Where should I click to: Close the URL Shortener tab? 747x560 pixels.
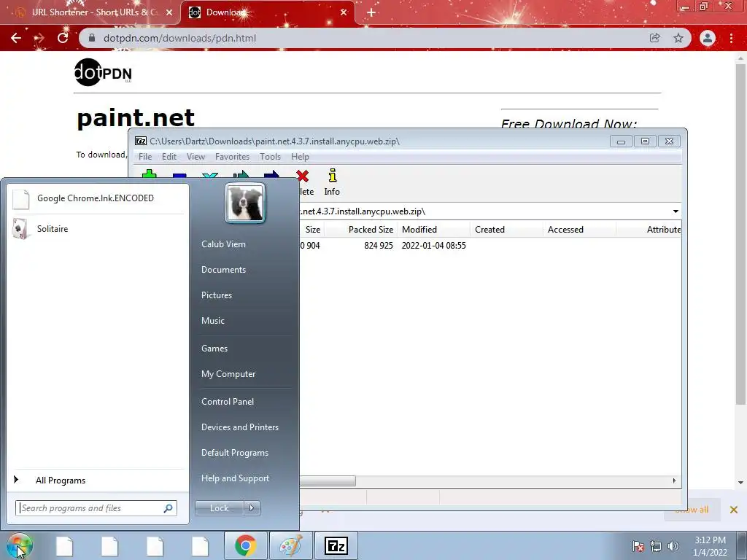coord(169,12)
